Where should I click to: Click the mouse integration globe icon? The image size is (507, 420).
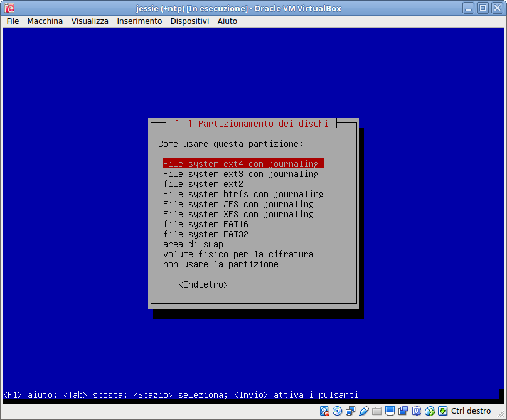click(x=429, y=411)
